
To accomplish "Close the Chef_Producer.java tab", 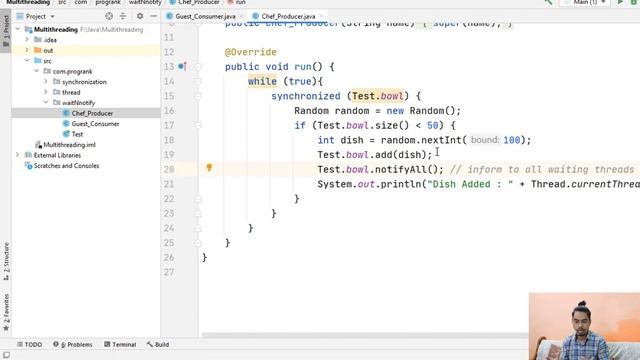I will coord(321,16).
